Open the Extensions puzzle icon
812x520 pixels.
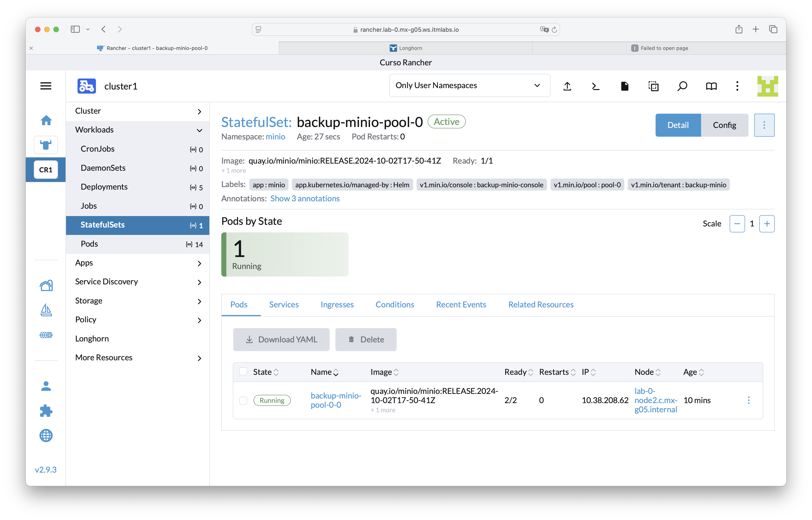46,411
